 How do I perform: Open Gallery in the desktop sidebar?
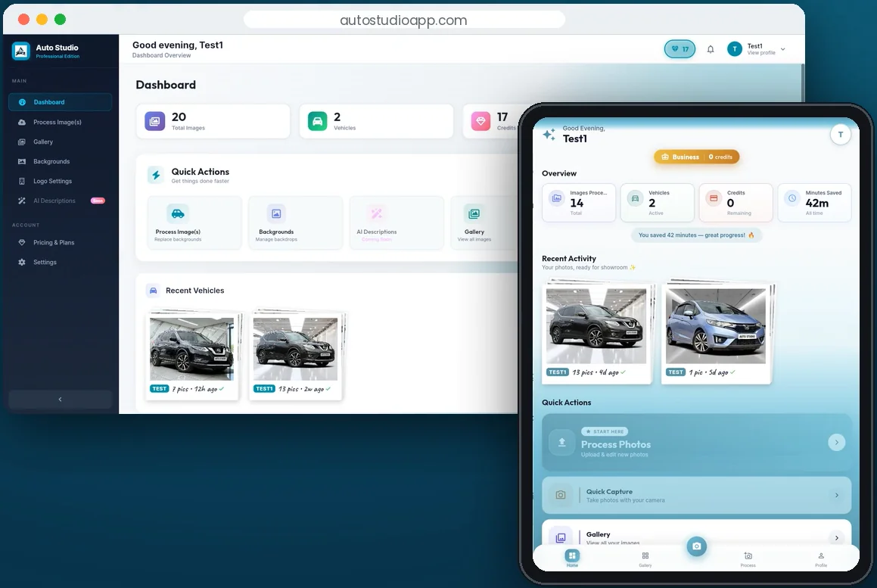tap(60, 142)
